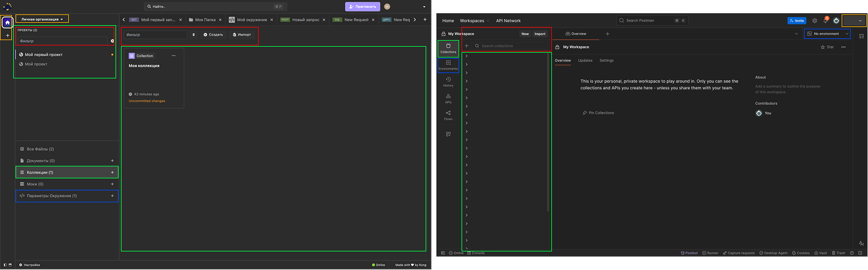Open Flows in Postman sidebar
The width and height of the screenshot is (868, 270).
[x=448, y=116]
